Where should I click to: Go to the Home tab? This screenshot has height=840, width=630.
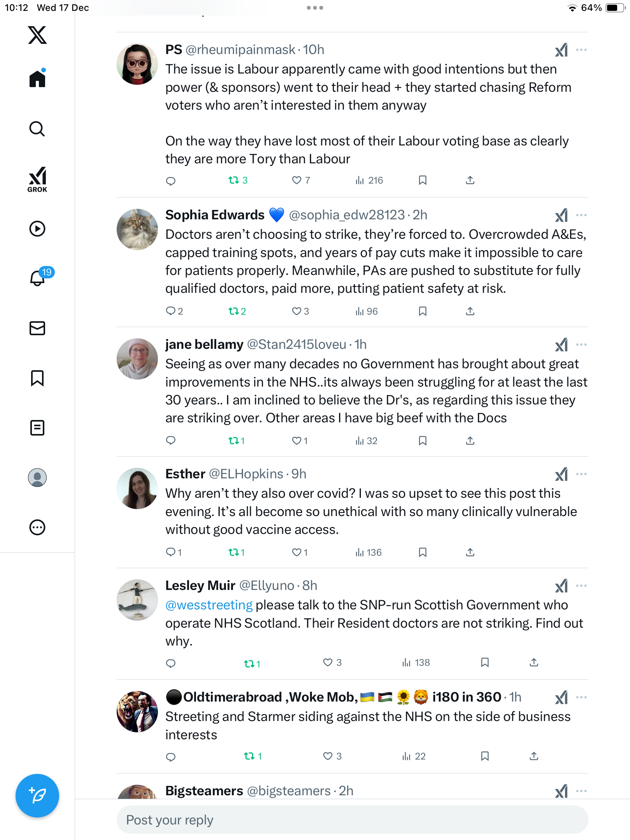(37, 79)
